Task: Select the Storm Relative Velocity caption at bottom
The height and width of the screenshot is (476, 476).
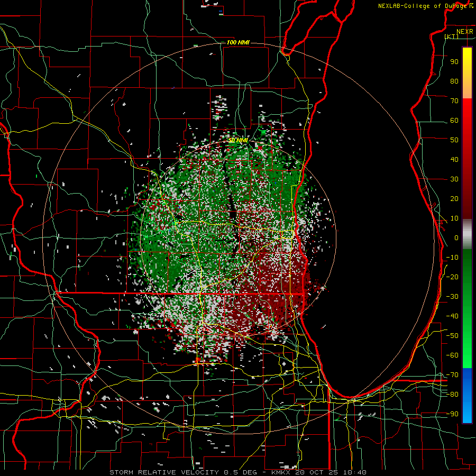Action: 238,472
